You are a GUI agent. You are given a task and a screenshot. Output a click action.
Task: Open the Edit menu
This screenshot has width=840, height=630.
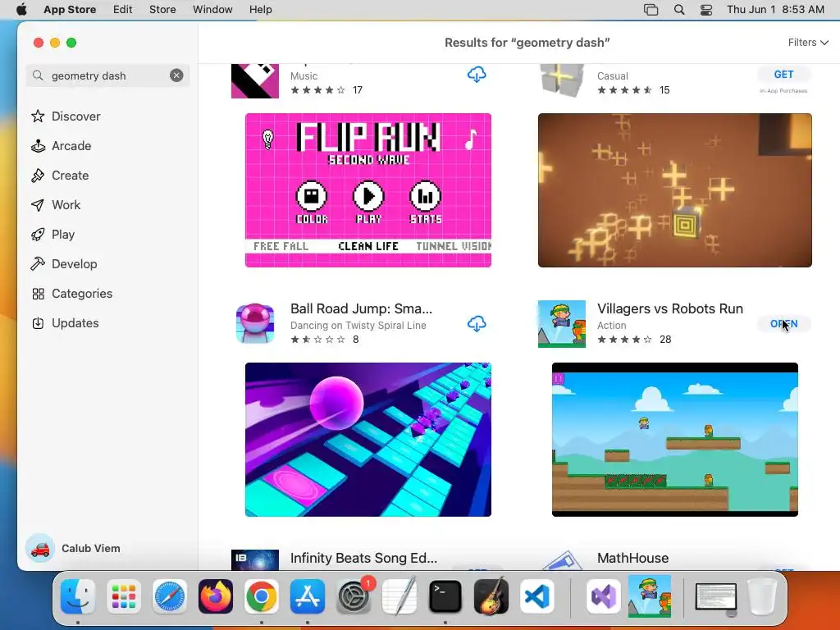pyautogui.click(x=123, y=10)
